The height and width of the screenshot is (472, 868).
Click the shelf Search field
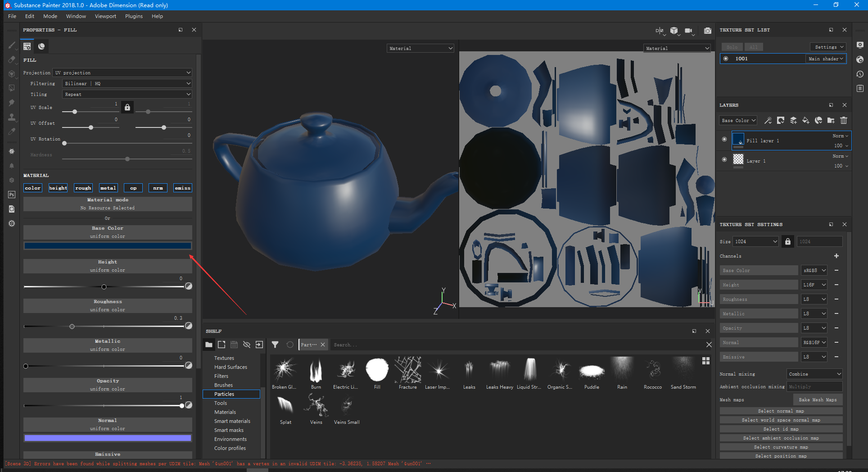click(x=518, y=345)
